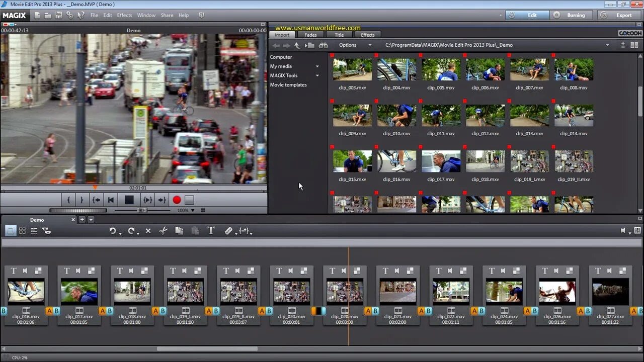Click the gray square button beside the record button
Screen dimensions: 644x362
pyautogui.click(x=189, y=200)
